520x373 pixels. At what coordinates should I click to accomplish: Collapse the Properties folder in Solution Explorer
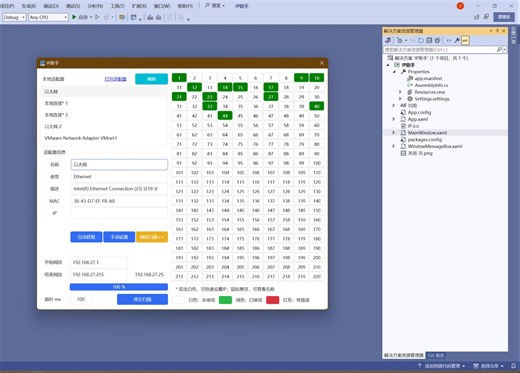[x=394, y=72]
